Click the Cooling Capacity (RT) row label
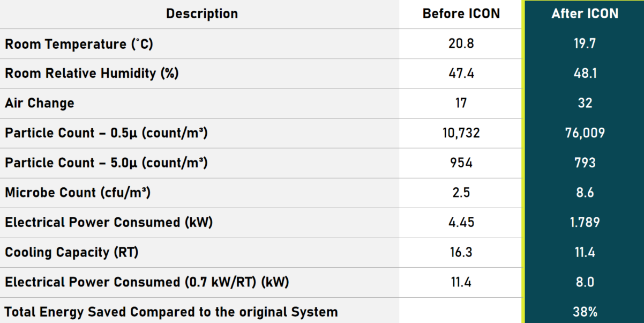This screenshot has width=644, height=323. [72, 252]
